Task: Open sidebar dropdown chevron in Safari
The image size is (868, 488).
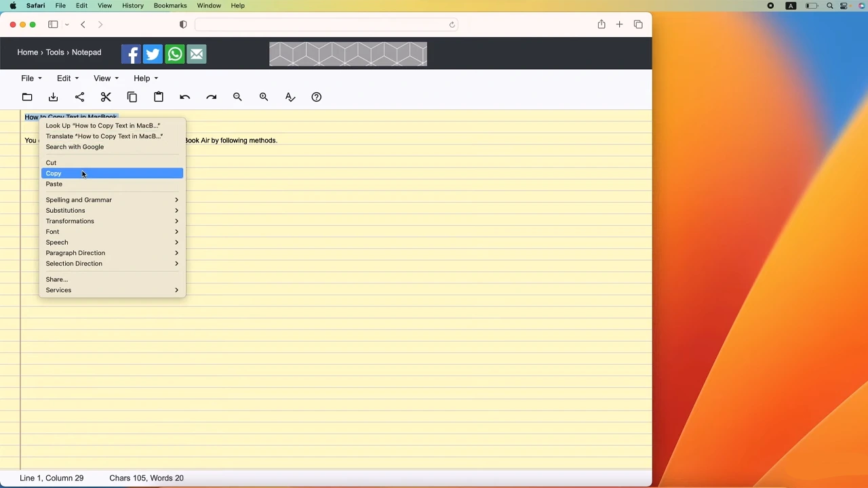Action: point(67,25)
